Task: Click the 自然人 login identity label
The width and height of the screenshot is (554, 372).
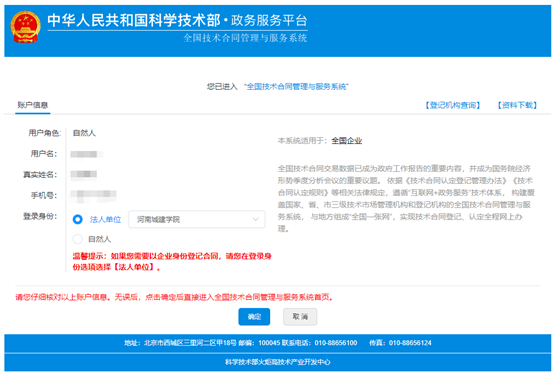Action: 99,239
